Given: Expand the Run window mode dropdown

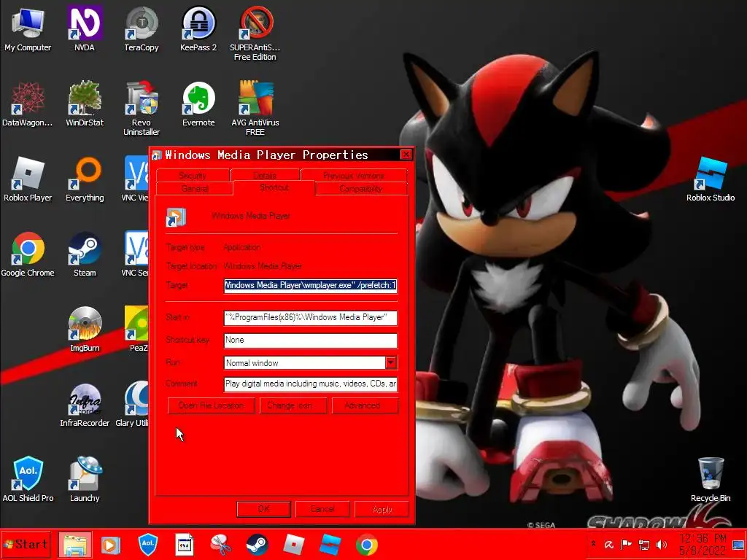Looking at the screenshot, I should coord(391,363).
